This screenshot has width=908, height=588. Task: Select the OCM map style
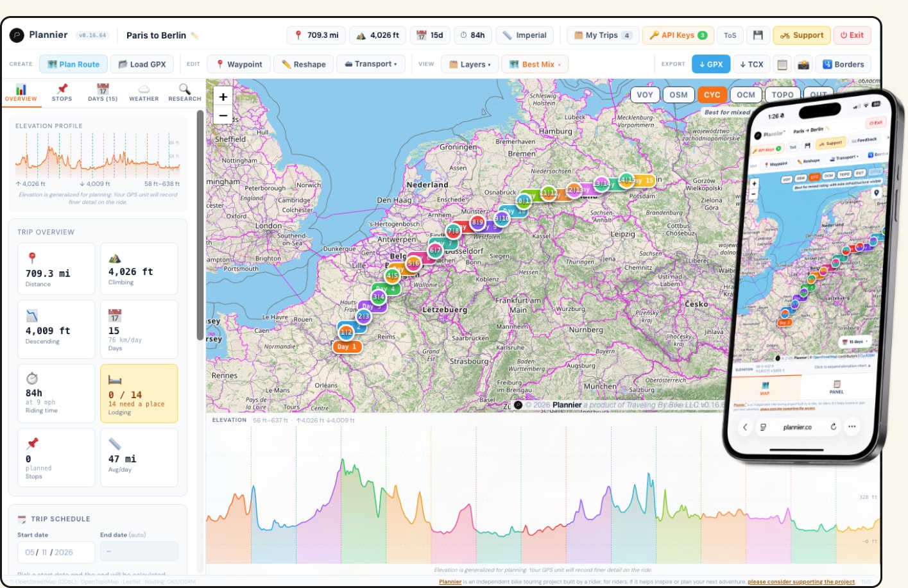coord(746,95)
